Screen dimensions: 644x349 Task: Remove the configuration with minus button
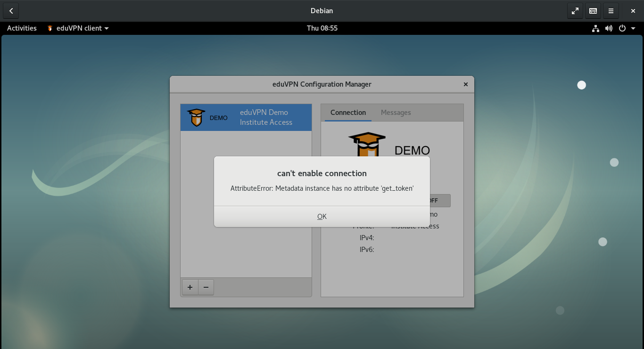[x=206, y=287]
